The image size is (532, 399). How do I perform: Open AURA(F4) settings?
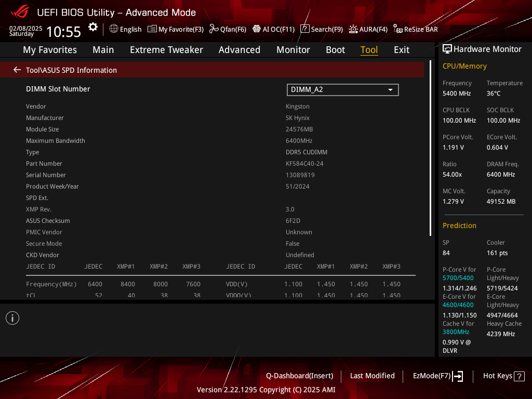pyautogui.click(x=368, y=29)
